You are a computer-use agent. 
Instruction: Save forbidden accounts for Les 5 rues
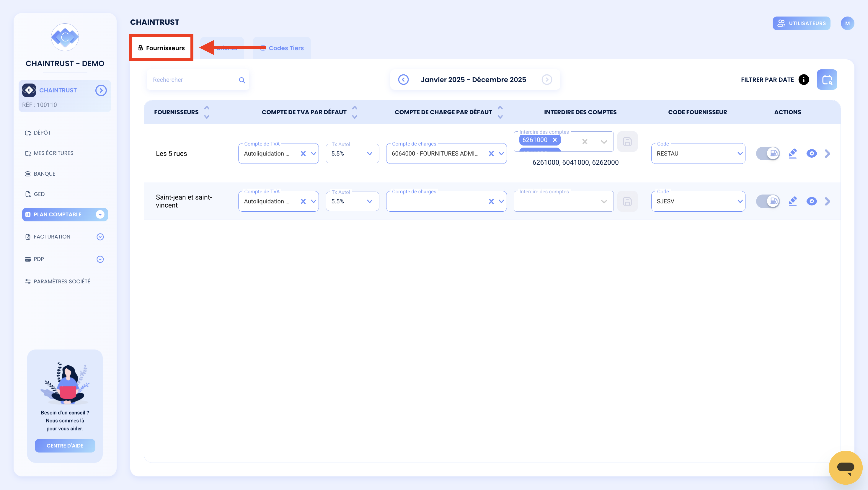[627, 142]
